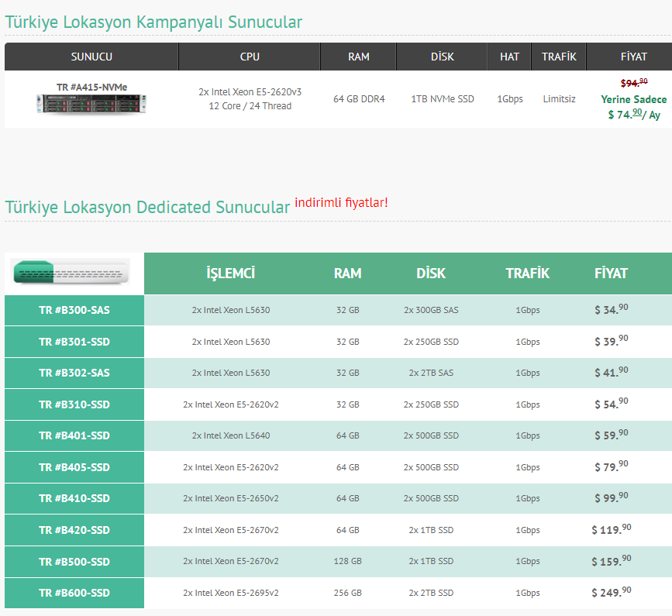Screen dimensions: 672x616
Task: Click the Yerine Sadece text
Action: point(633,99)
